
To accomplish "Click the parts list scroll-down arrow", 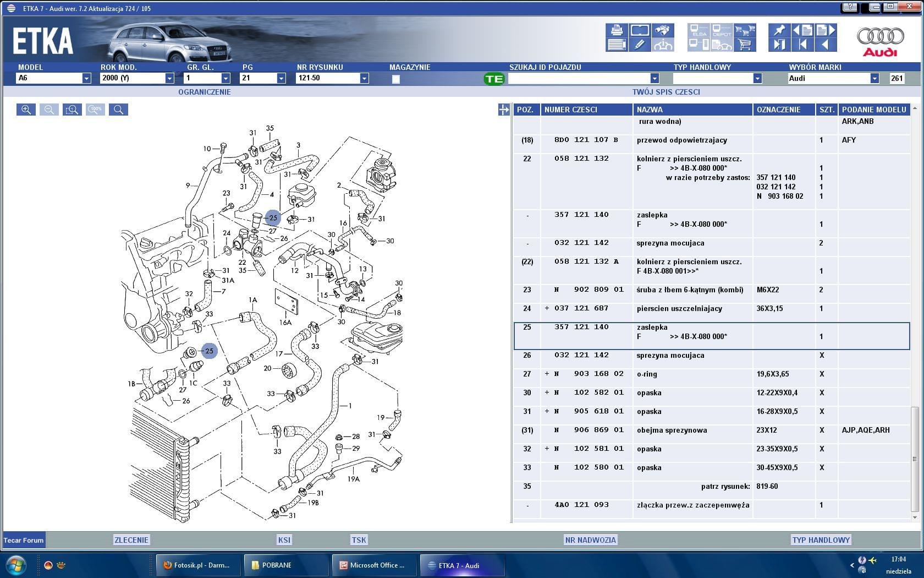I will tap(915, 517).
